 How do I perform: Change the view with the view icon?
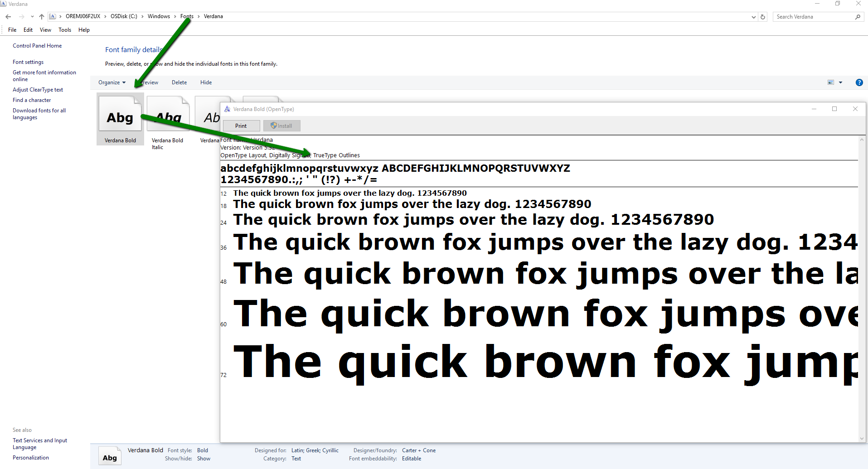click(x=831, y=82)
